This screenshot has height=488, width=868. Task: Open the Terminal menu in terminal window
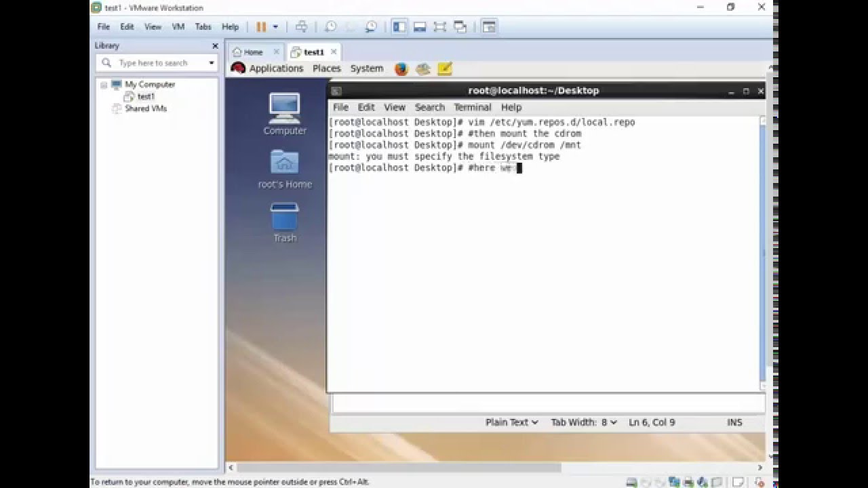tap(473, 107)
